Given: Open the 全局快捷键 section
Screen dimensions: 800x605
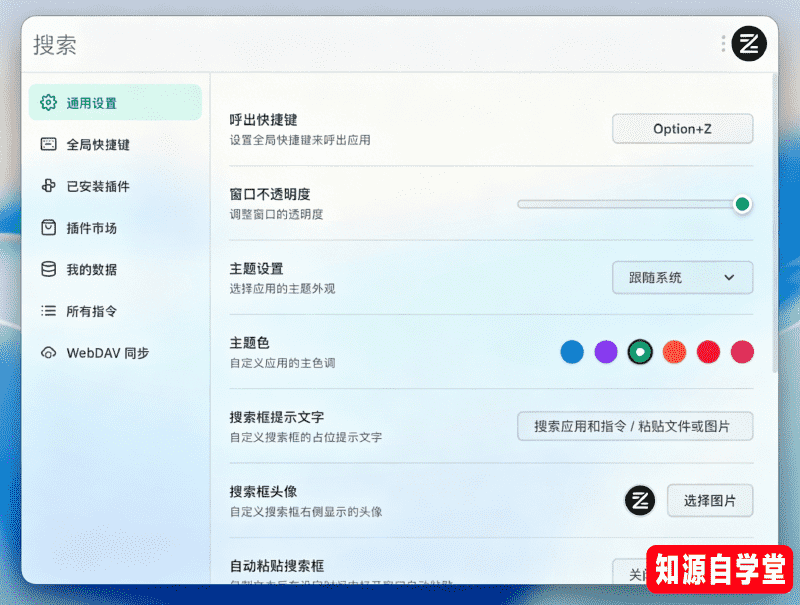Looking at the screenshot, I should point(115,144).
